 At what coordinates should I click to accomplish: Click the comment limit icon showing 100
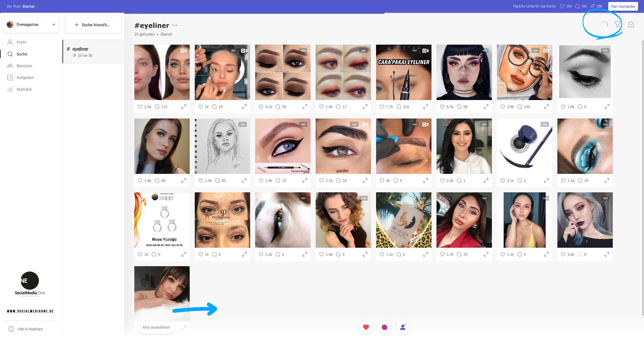577,6
